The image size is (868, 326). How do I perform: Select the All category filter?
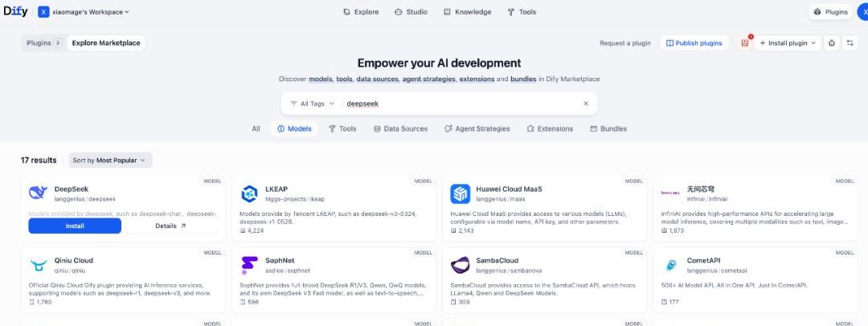click(x=256, y=128)
